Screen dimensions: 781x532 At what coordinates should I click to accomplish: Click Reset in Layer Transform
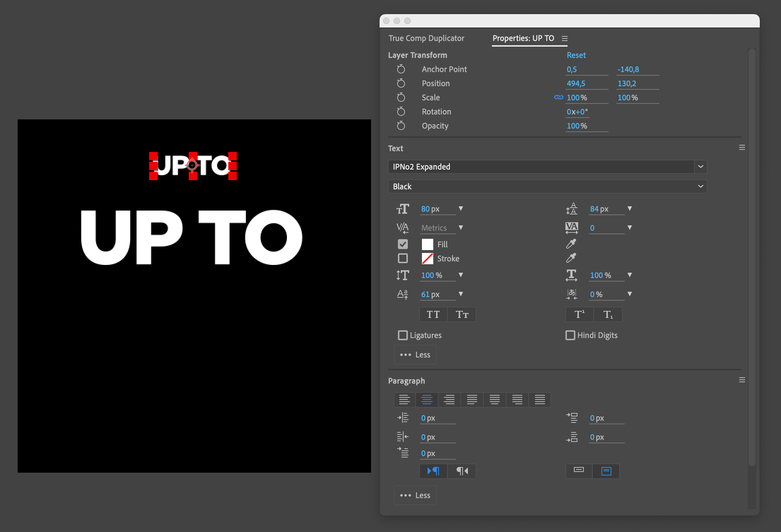click(x=576, y=55)
